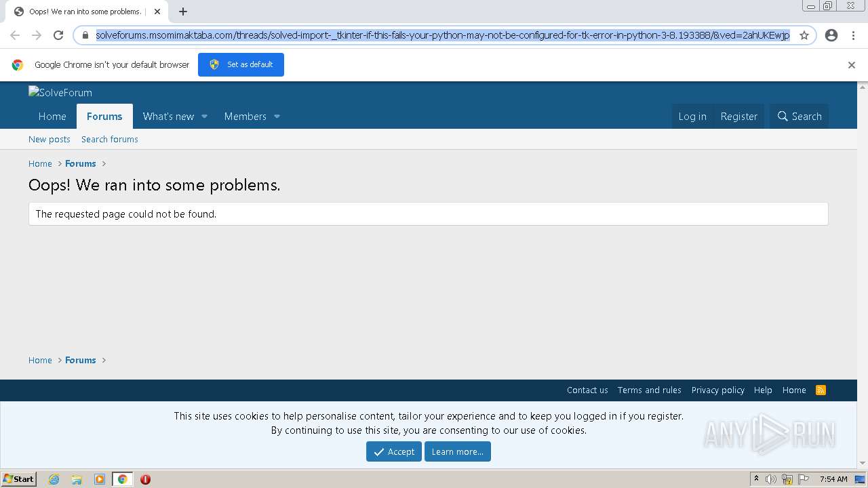Click Search forums sub-navigation link

[110, 139]
